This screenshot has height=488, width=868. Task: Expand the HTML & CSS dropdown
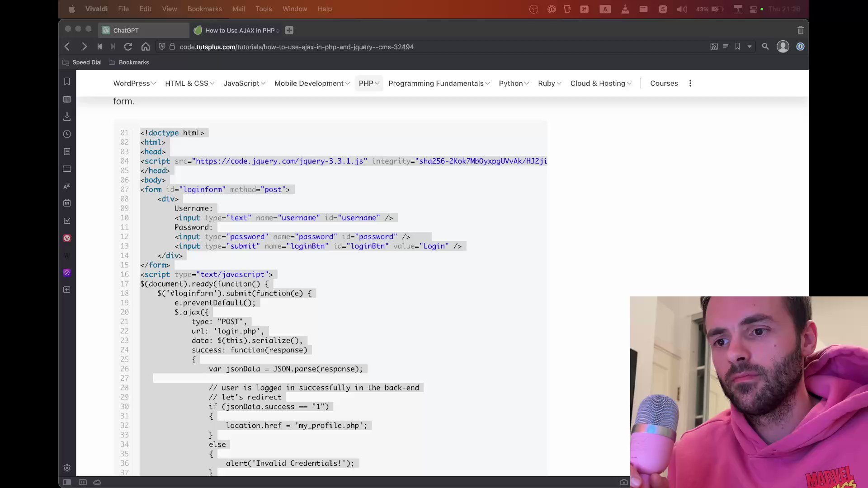click(x=189, y=83)
